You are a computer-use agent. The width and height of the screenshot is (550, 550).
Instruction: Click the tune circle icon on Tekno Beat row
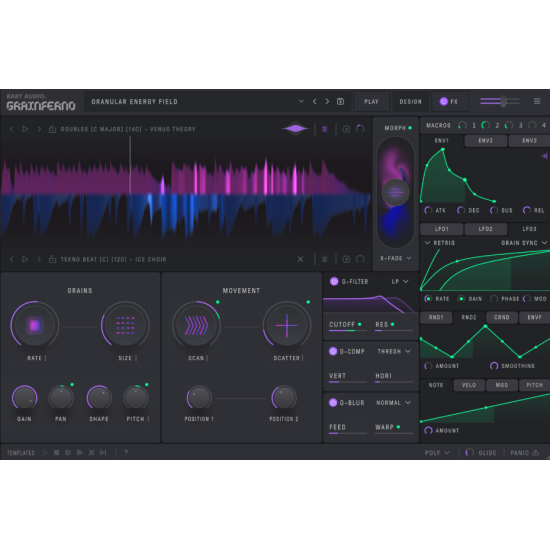click(346, 259)
